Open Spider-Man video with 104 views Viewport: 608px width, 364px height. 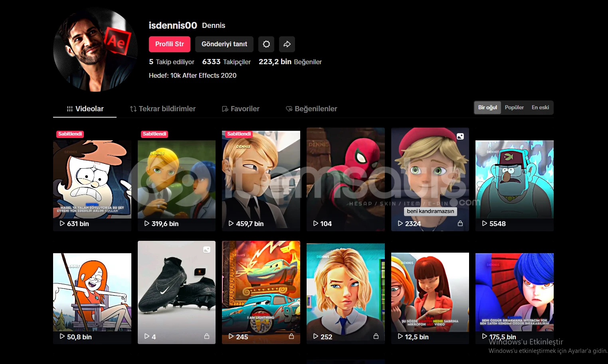point(346,179)
